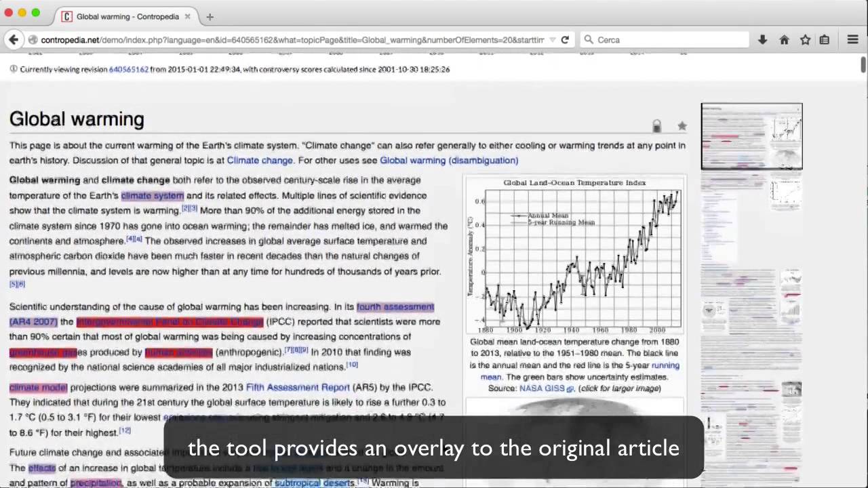The image size is (868, 488).
Task: Click citation [12] superscript
Action: [125, 430]
